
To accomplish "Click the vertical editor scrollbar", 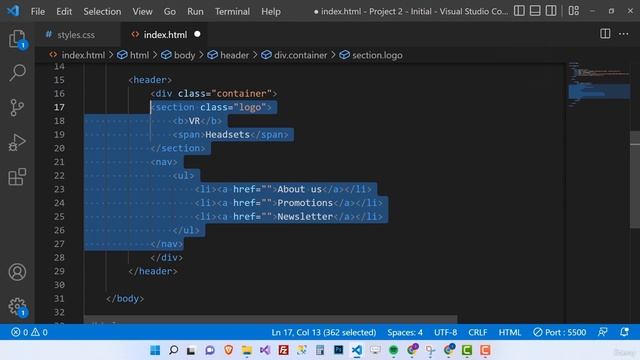I will click(635, 180).
